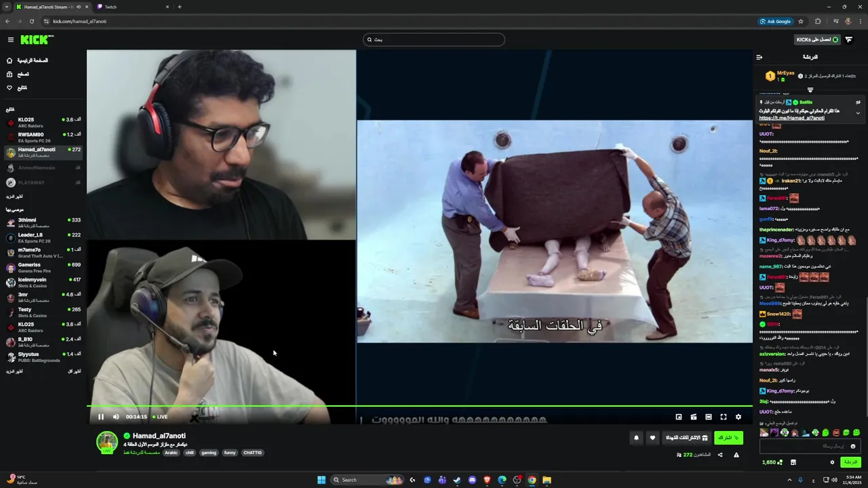The height and width of the screenshot is (488, 868).
Task: Open Leader_L8 recommended channel
Action: [43, 237]
